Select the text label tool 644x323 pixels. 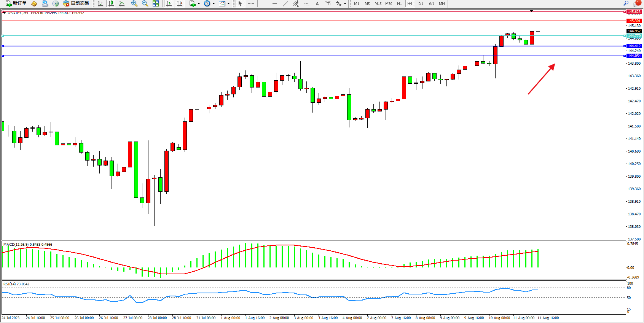328,3
